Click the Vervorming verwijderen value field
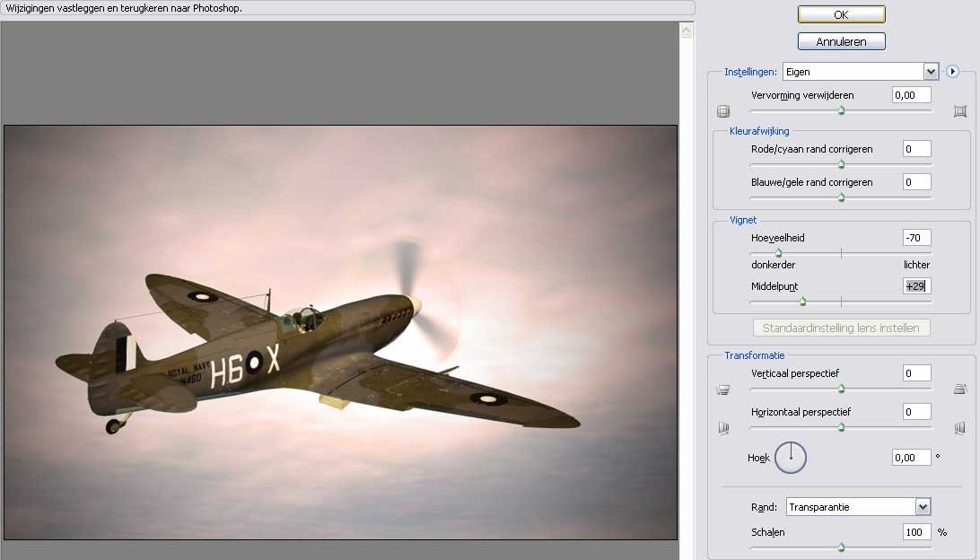 click(x=912, y=95)
